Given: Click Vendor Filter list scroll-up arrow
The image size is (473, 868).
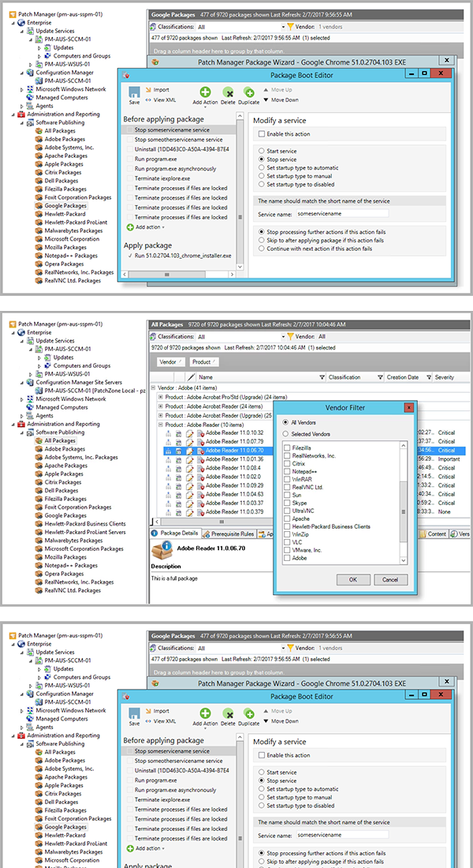Looking at the screenshot, I should click(x=404, y=445).
